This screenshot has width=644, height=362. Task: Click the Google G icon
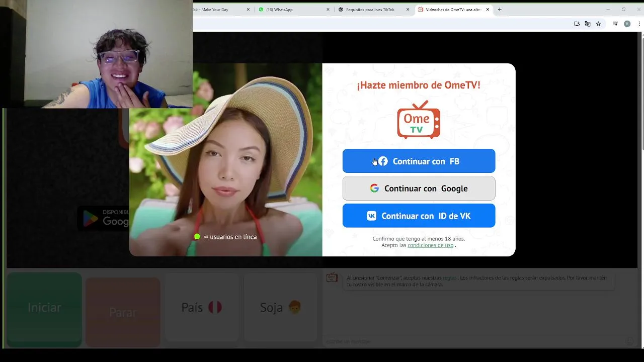tap(374, 189)
